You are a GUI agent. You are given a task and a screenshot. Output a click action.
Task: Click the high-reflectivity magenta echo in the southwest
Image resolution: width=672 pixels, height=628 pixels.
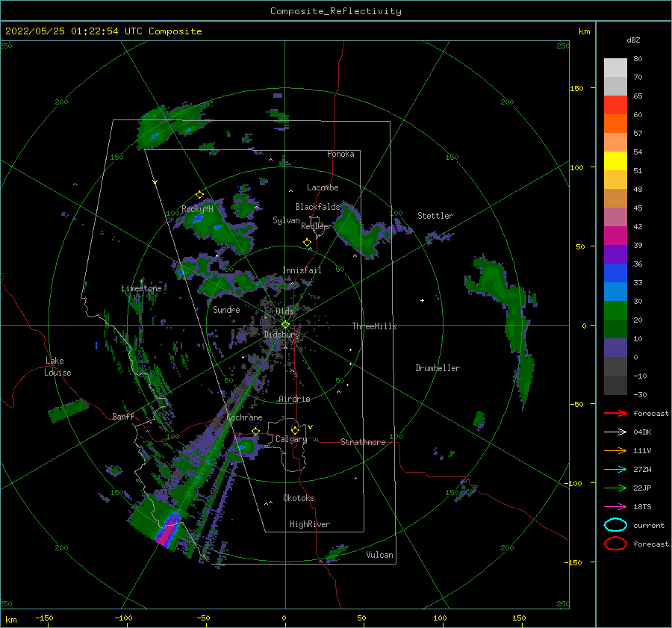168,531
